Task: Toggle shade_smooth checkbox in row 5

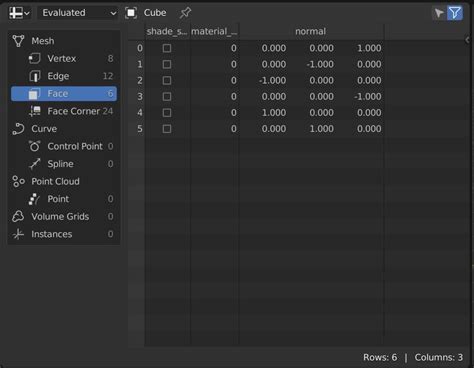Action: pyautogui.click(x=167, y=129)
